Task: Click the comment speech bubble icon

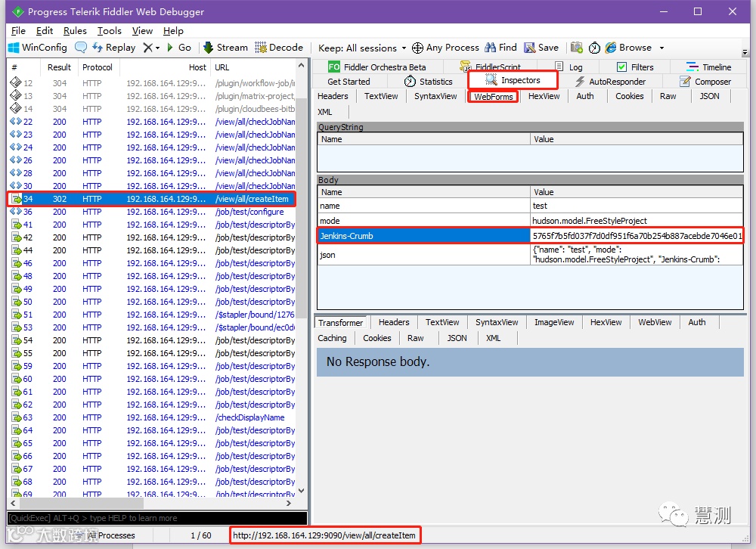Action: (x=81, y=48)
